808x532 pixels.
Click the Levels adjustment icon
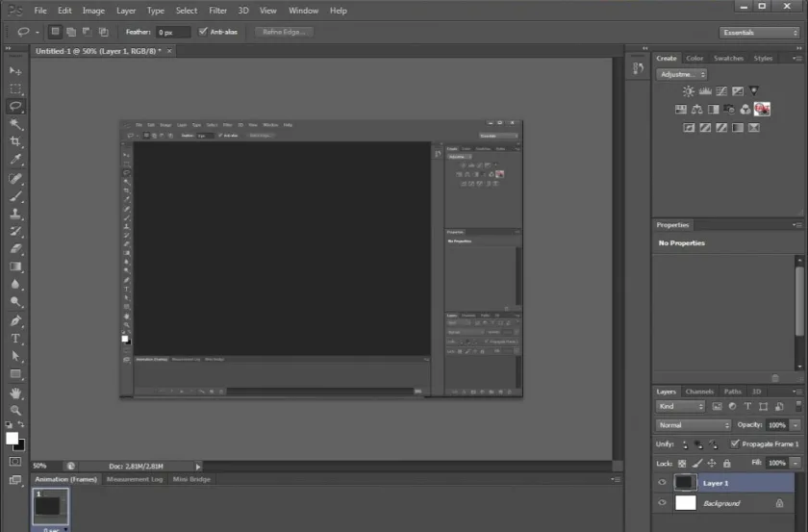click(x=705, y=91)
